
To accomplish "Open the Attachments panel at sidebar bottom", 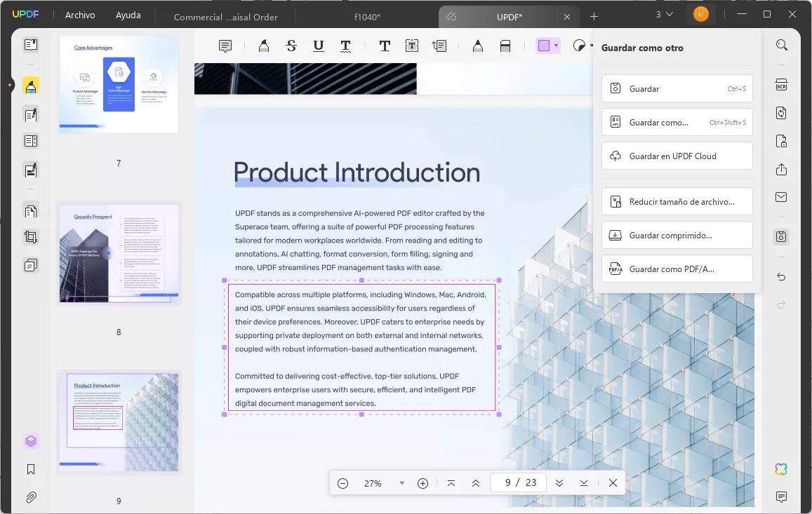I will [x=30, y=497].
